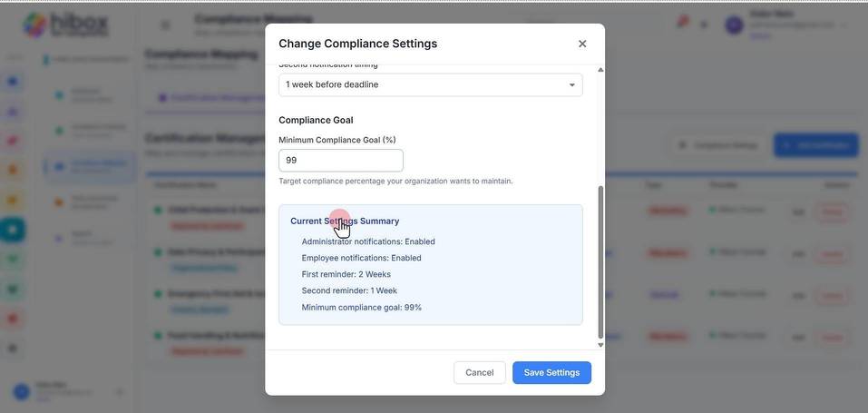This screenshot has height=413, width=868.
Task: Select the active teal sidebar icon
Action: [12, 230]
